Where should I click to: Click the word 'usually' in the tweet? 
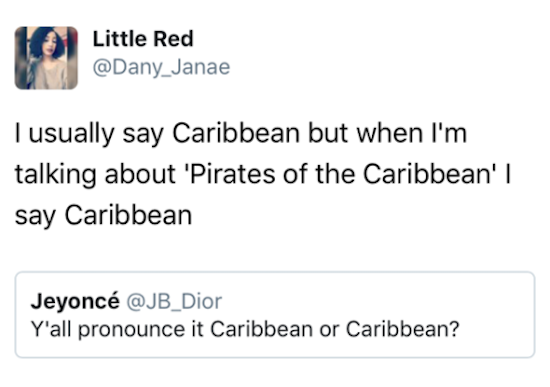[x=71, y=135]
